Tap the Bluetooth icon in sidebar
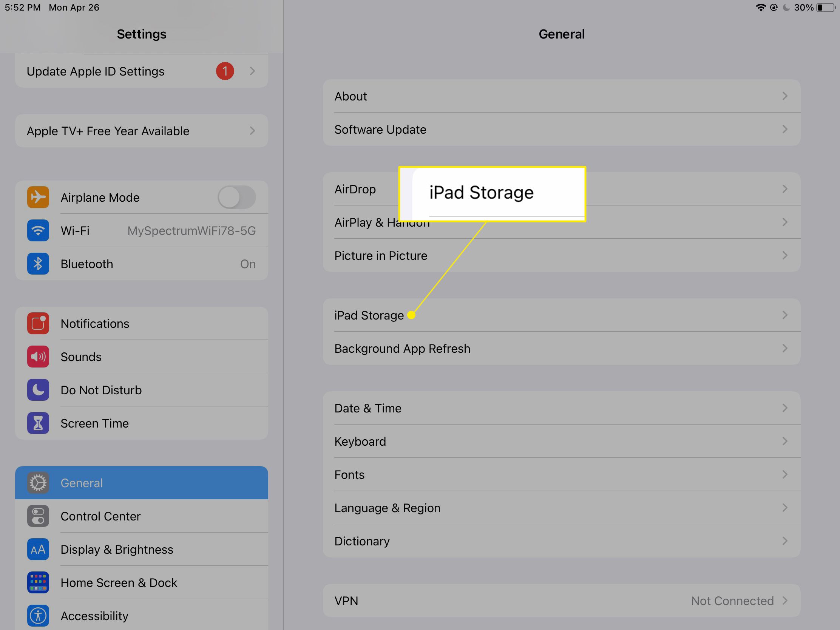 click(x=38, y=264)
